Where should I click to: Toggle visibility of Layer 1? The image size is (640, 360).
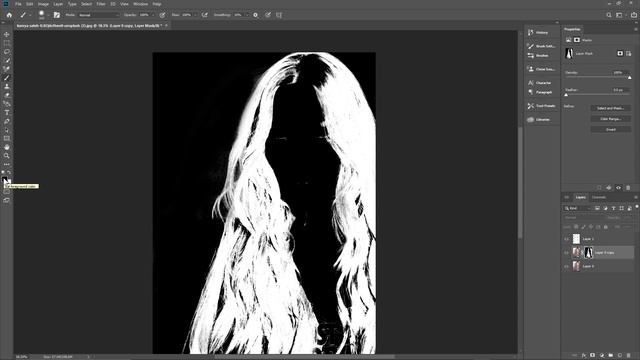coord(567,239)
